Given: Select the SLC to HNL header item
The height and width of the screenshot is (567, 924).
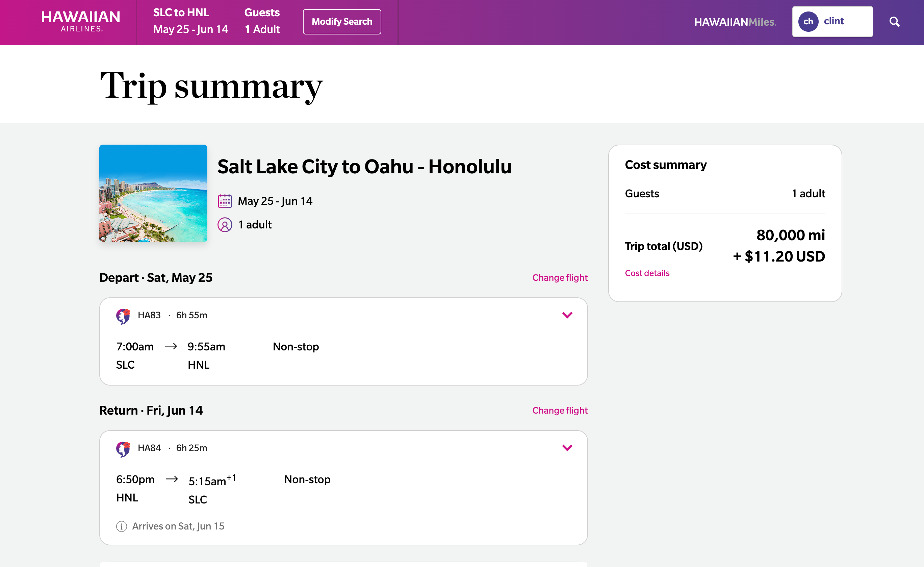Looking at the screenshot, I should pyautogui.click(x=190, y=21).
